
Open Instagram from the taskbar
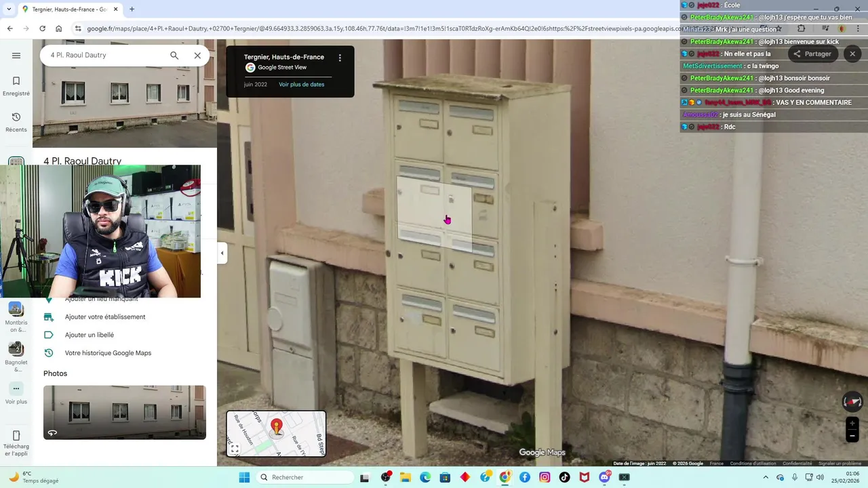click(545, 477)
